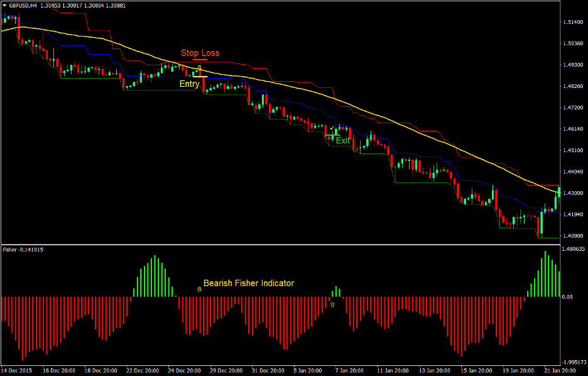Screen dimensions: 588x376
Task: Click the small orange marker below Stop Loss
Action: pyautogui.click(x=200, y=60)
